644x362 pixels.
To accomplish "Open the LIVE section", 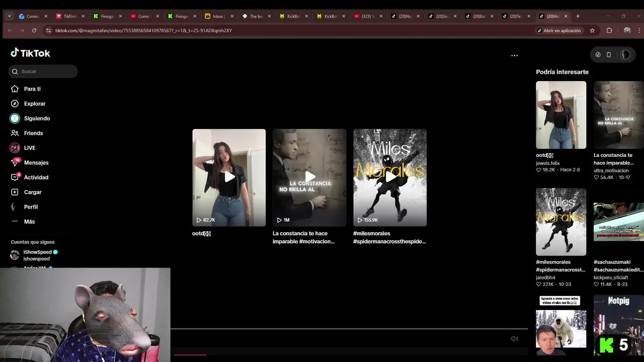I will [30, 148].
